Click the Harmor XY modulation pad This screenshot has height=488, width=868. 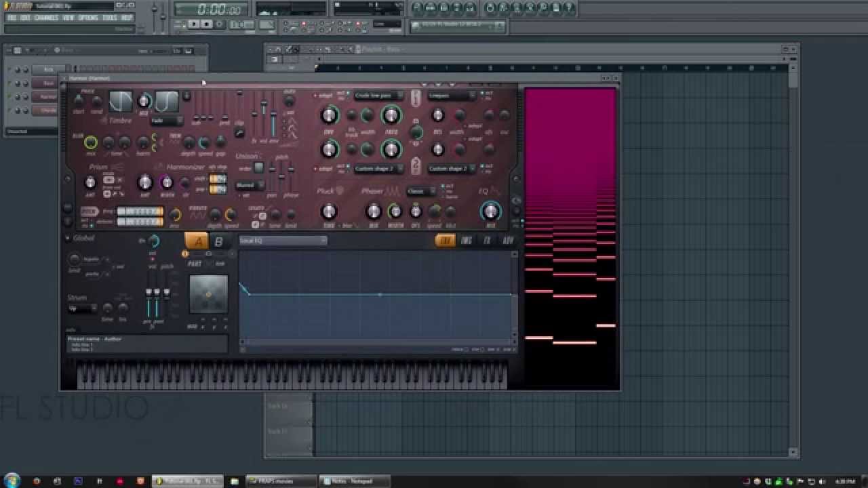point(208,294)
